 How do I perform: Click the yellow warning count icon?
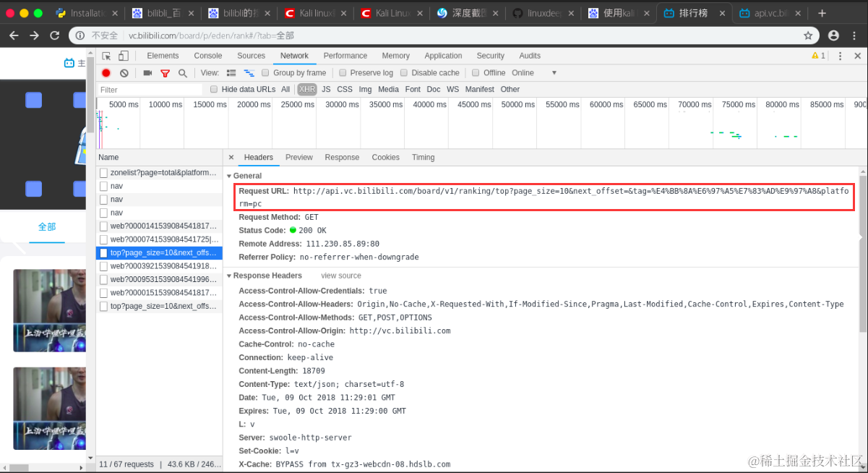tap(818, 56)
